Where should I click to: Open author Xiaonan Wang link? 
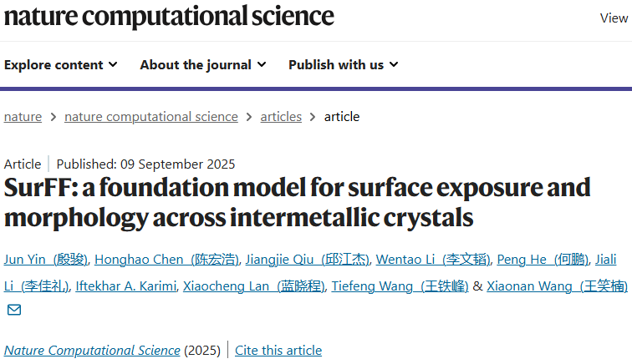point(557,286)
